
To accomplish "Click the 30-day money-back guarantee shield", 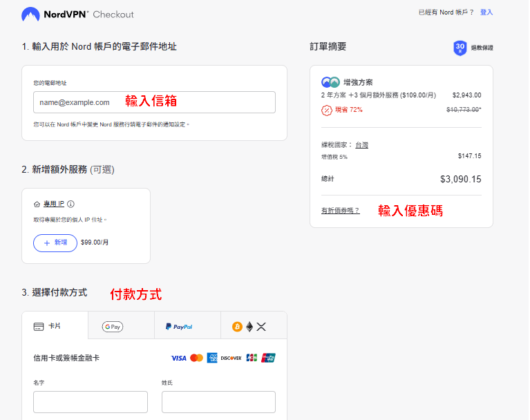I will [x=460, y=48].
